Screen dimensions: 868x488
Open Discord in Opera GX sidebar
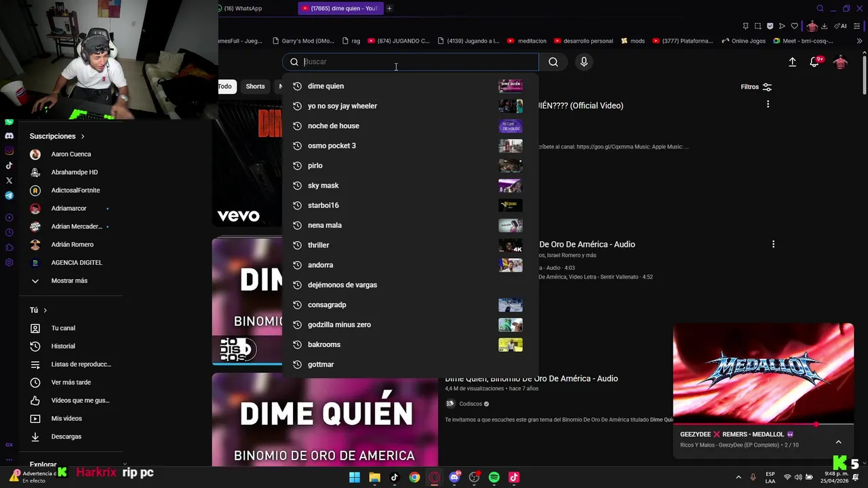pos(9,136)
